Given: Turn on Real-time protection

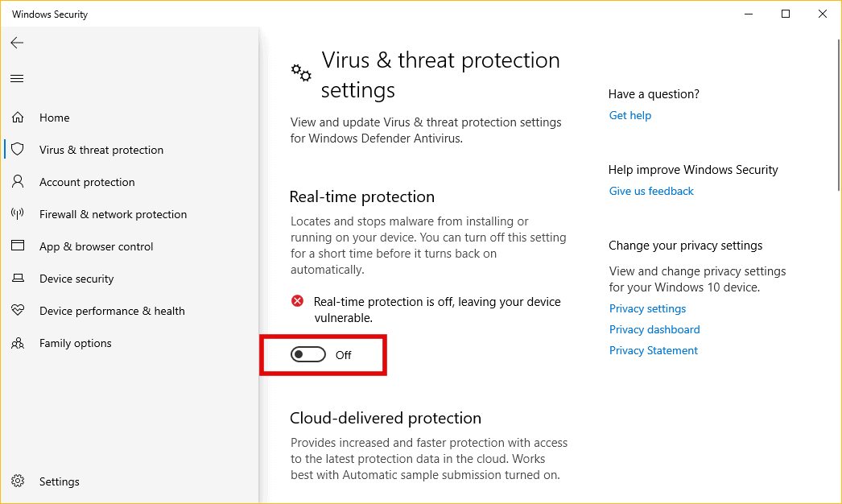Looking at the screenshot, I should pos(307,354).
